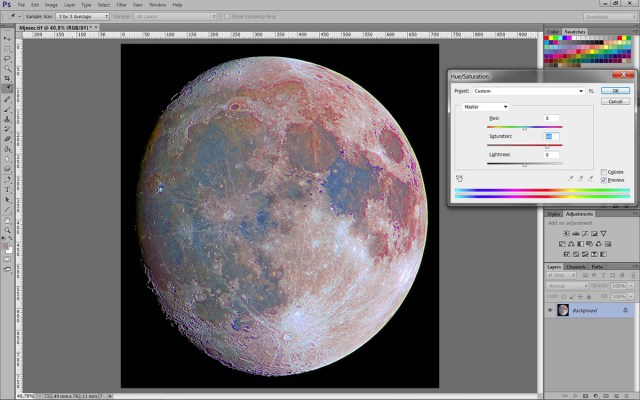Hide the Background layer with eye icon
This screenshot has height=400, width=640.
point(550,310)
